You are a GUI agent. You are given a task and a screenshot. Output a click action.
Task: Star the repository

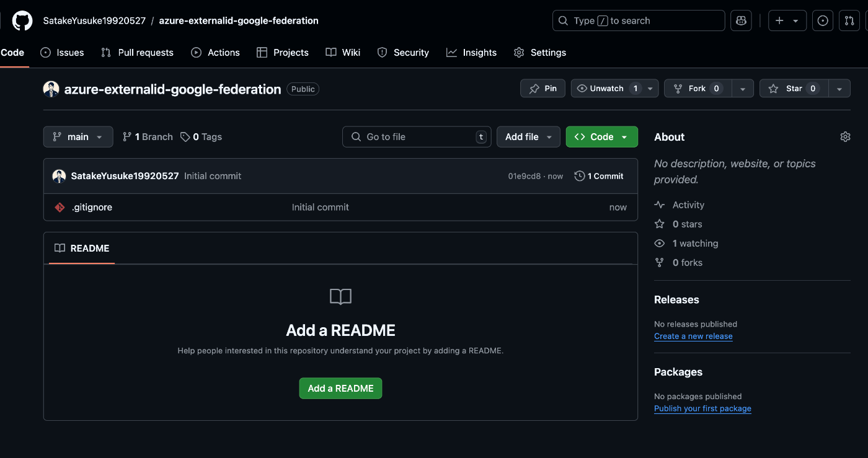(x=794, y=89)
